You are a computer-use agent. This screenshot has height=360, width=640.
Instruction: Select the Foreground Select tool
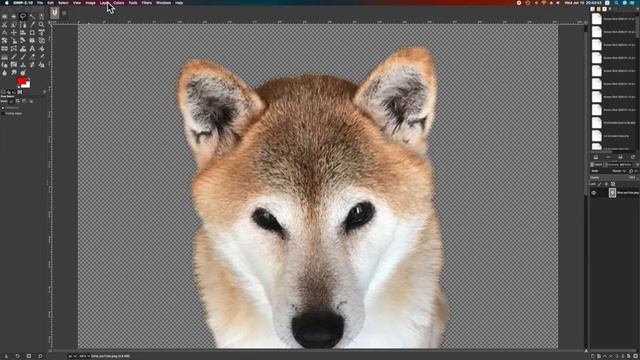13,24
